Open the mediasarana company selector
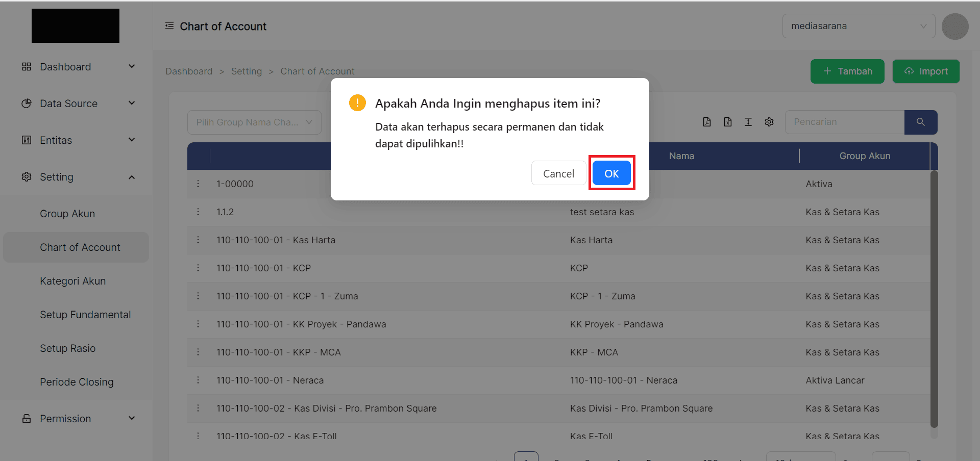Viewport: 980px width, 461px height. (x=859, y=25)
